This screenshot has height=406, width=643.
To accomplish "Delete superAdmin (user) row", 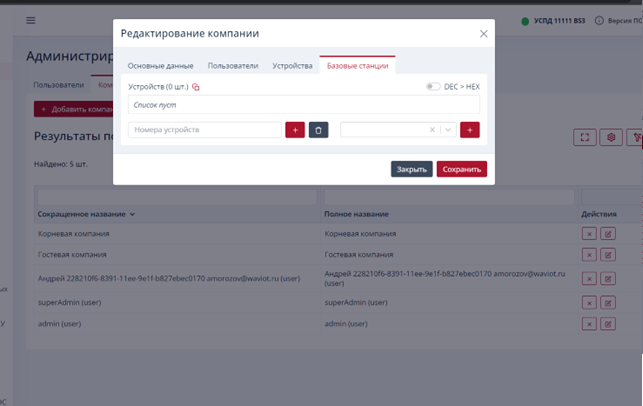I will pos(589,303).
